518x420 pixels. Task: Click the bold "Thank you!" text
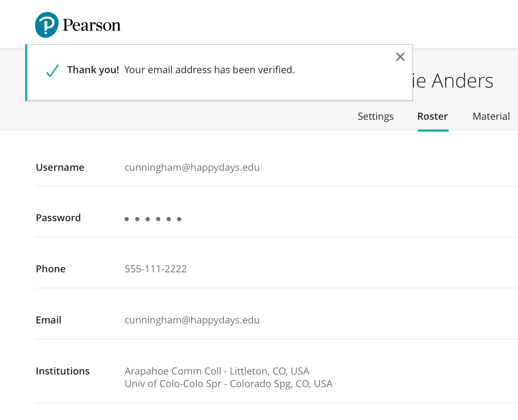(x=93, y=70)
